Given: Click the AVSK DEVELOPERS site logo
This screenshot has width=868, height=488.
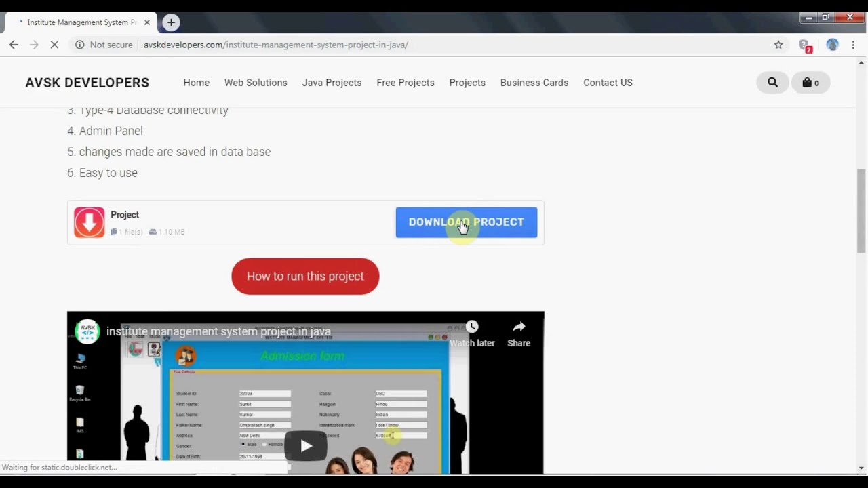Looking at the screenshot, I should click(87, 83).
